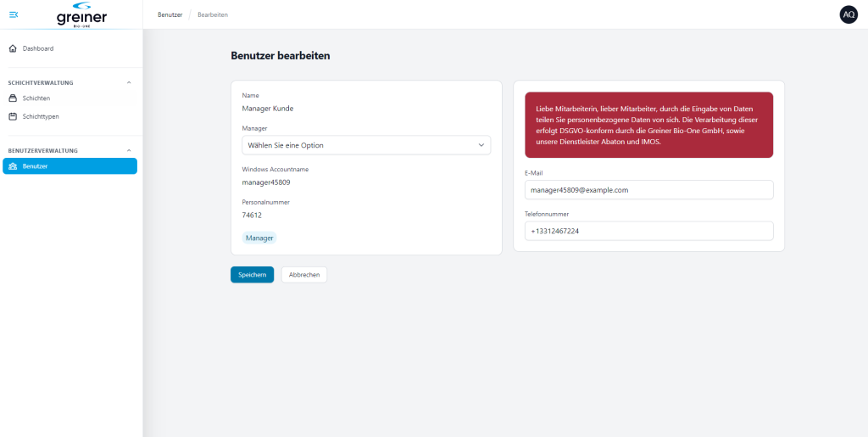The width and height of the screenshot is (868, 437).
Task: Click the Benutzer people icon
Action: pos(13,166)
